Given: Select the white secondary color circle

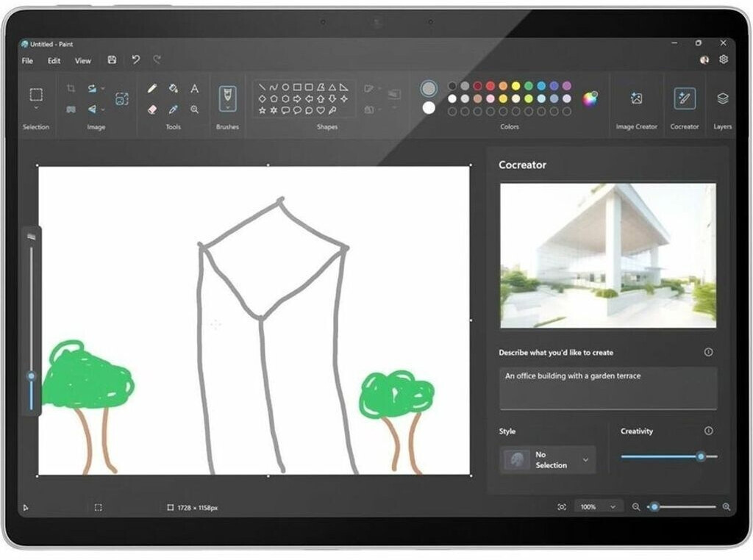Looking at the screenshot, I should pos(429,108).
